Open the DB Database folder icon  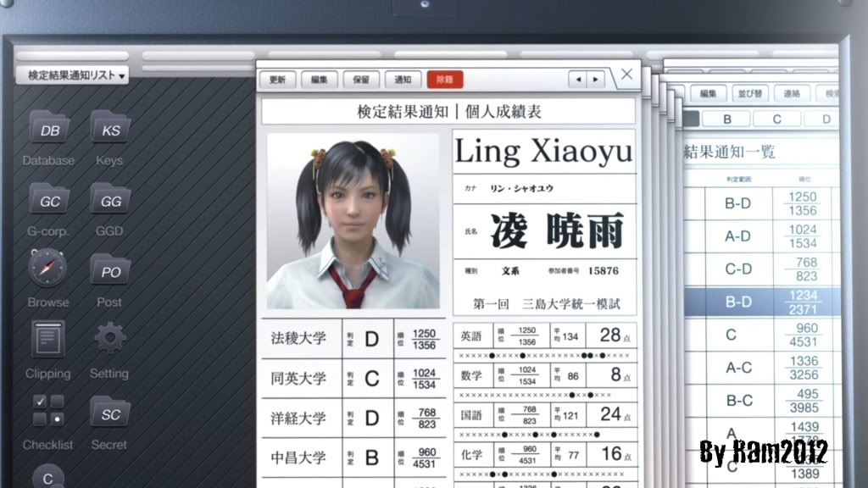(49, 128)
